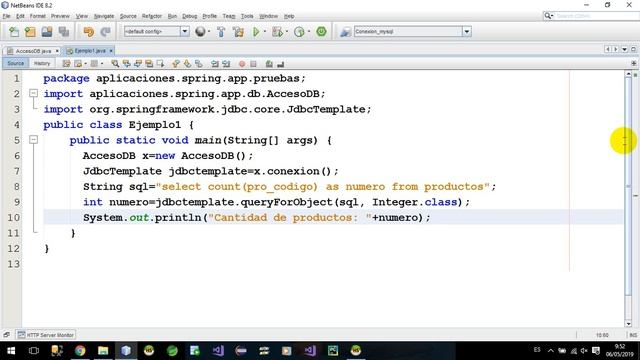Collapse the main method fold on line 5
Viewport: 640px width, 360px height.
pyautogui.click(x=33, y=140)
